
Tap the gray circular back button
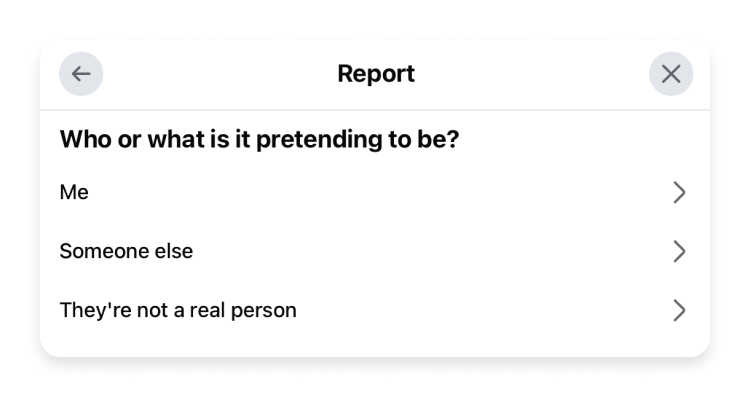tap(81, 74)
